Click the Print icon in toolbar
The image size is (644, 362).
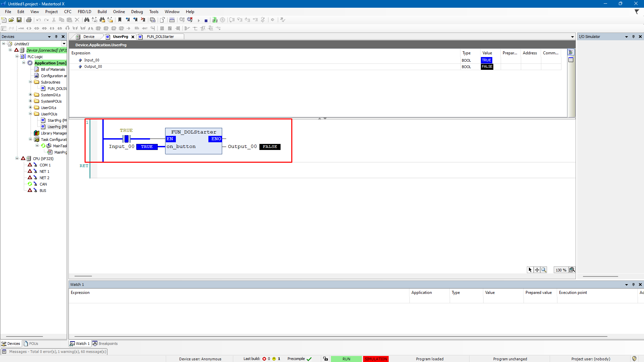tap(29, 20)
